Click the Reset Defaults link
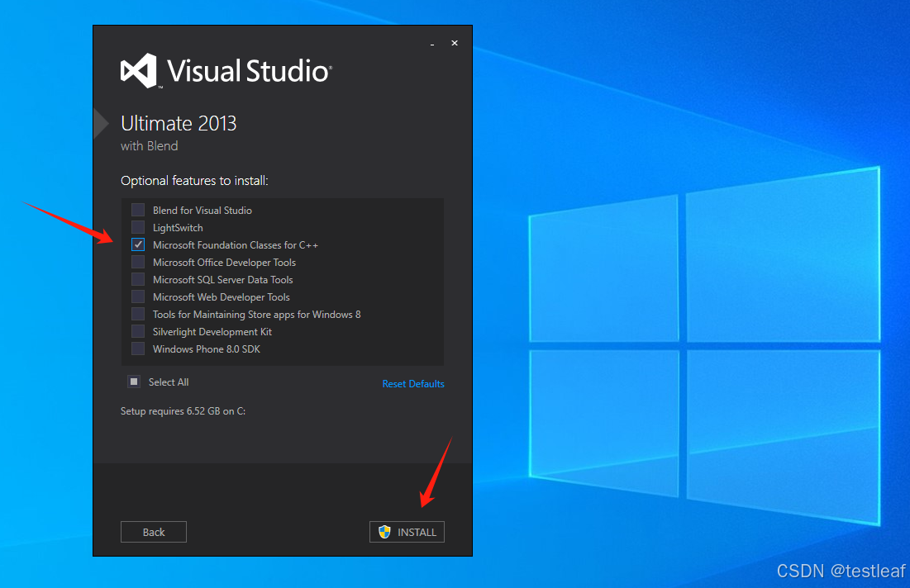910x588 pixels. [413, 383]
